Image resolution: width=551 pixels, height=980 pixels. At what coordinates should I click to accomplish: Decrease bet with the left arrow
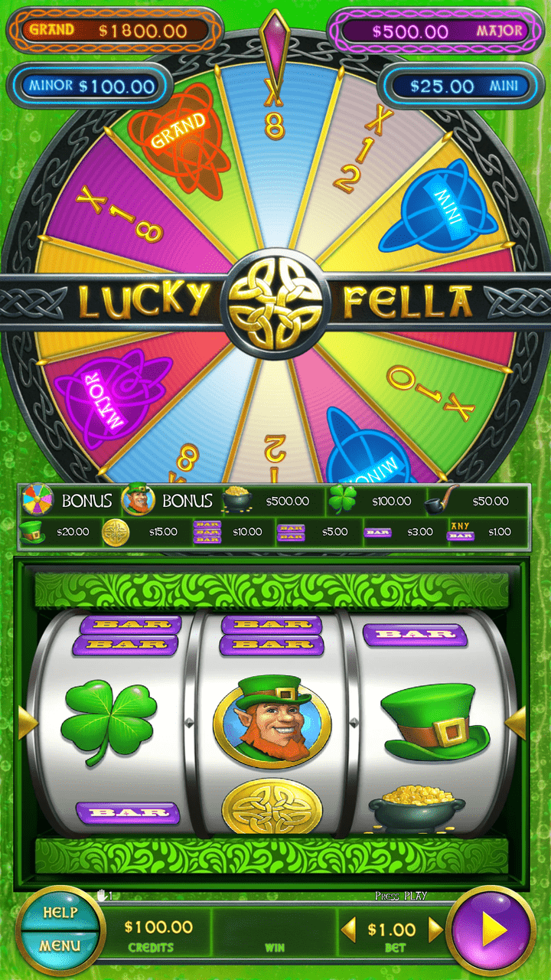(348, 929)
